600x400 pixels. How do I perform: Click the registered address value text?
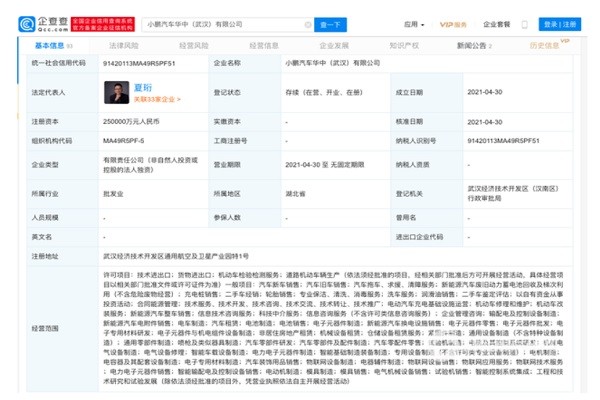pos(176,256)
